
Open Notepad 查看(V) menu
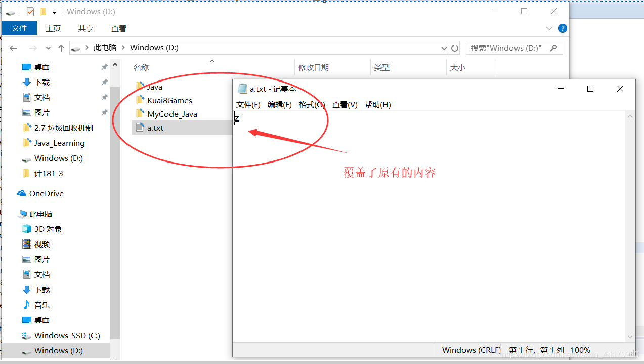[345, 105]
